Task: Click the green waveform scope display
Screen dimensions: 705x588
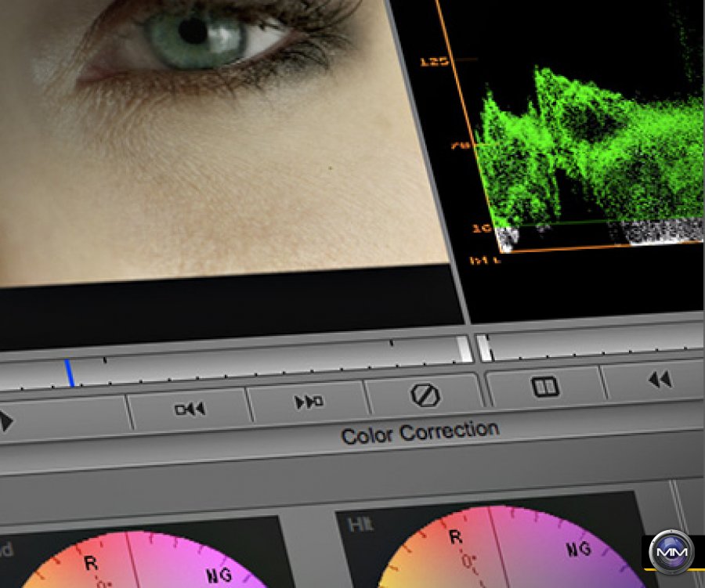Action: (x=587, y=149)
